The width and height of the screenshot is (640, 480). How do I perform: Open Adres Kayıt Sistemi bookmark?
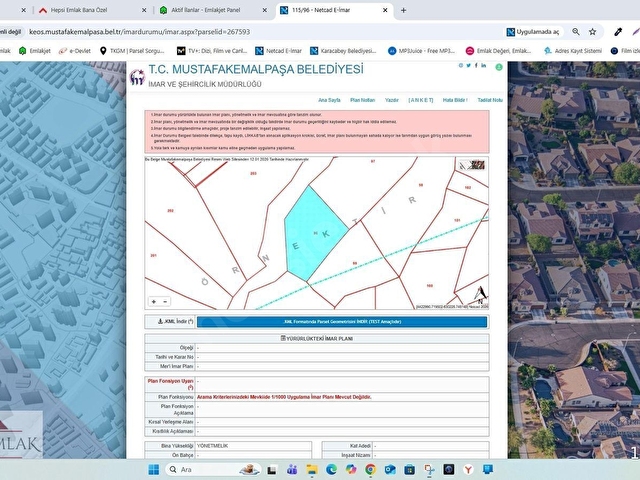coord(573,51)
